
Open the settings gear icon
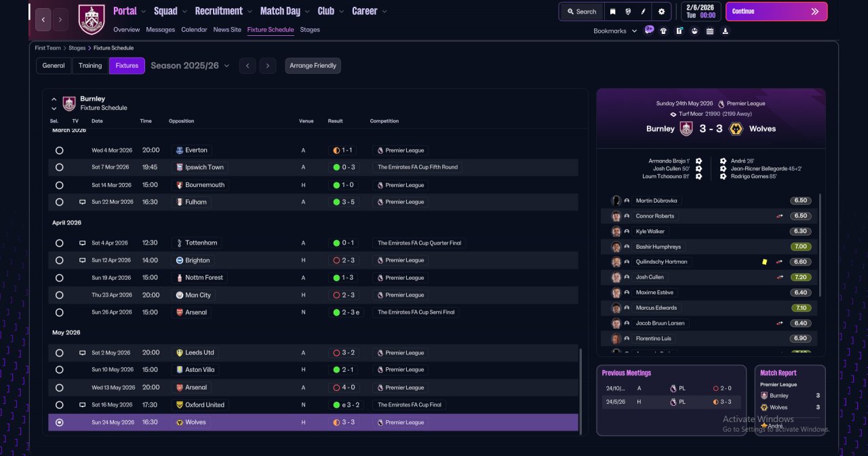[661, 12]
